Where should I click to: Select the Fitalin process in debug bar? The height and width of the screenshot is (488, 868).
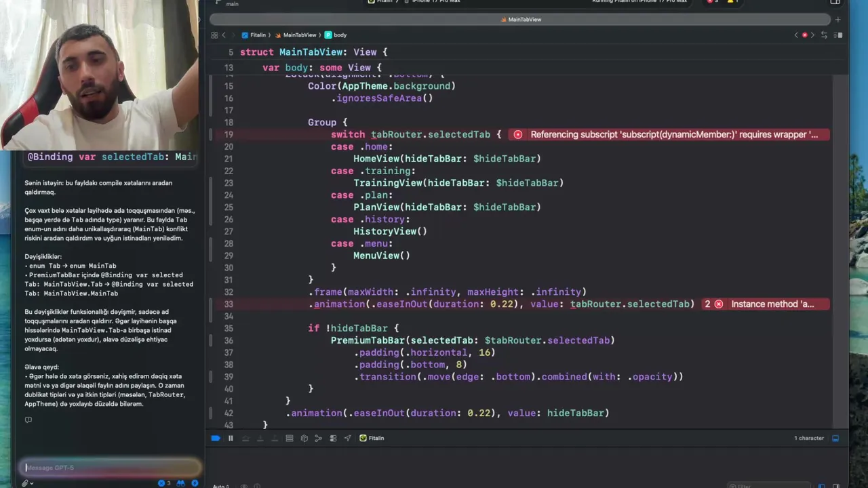pos(372,439)
